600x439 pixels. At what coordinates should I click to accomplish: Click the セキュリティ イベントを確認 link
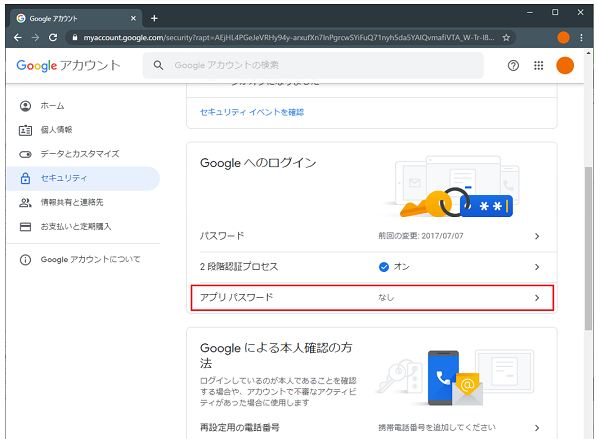252,112
